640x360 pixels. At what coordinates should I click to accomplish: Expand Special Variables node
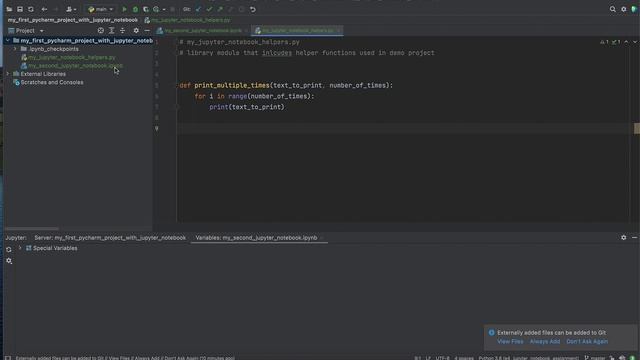point(20,248)
